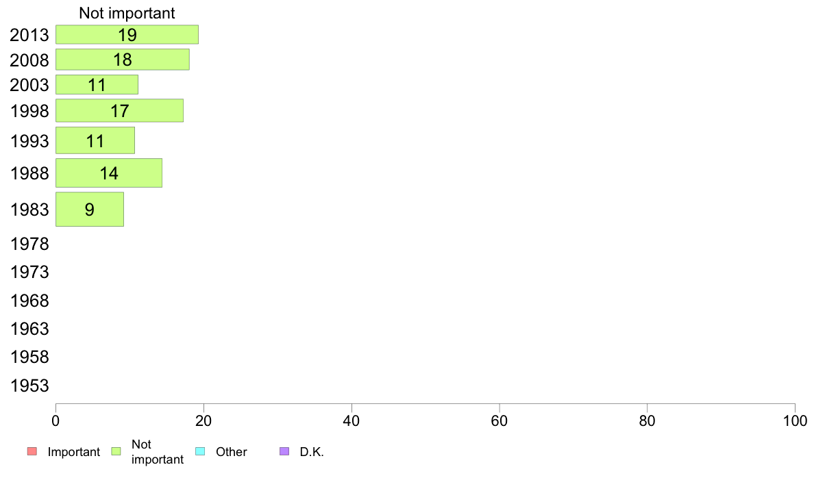Viewport: 814px width, 504px height.
Task: Click the red Important legend swatch
Action: click(x=32, y=451)
